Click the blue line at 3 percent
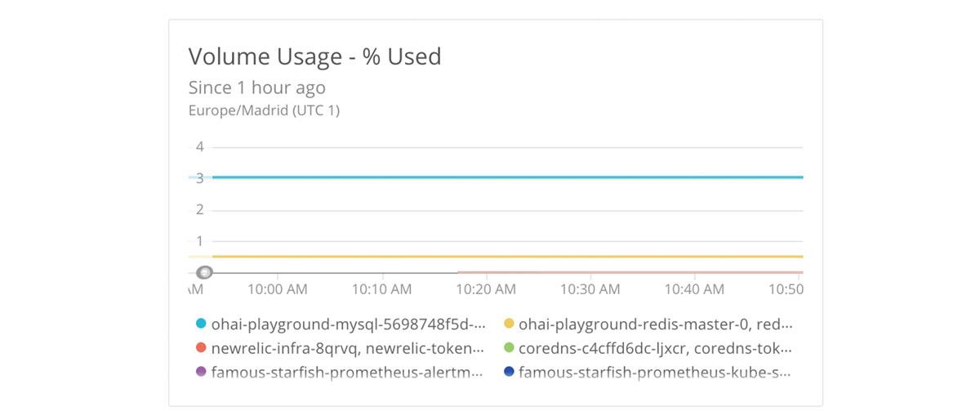 coord(506,176)
